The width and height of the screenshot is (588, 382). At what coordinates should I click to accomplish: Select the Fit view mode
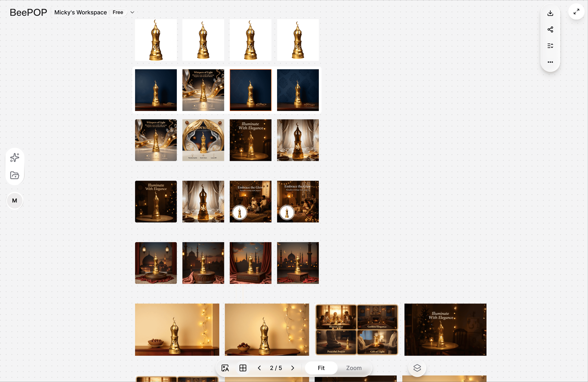[321, 368]
